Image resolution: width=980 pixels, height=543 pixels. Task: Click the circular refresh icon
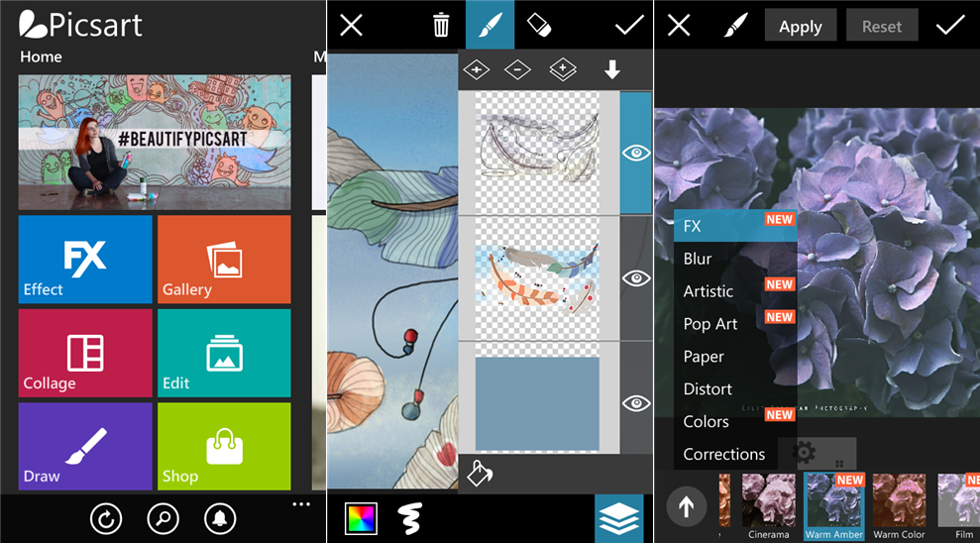105,517
